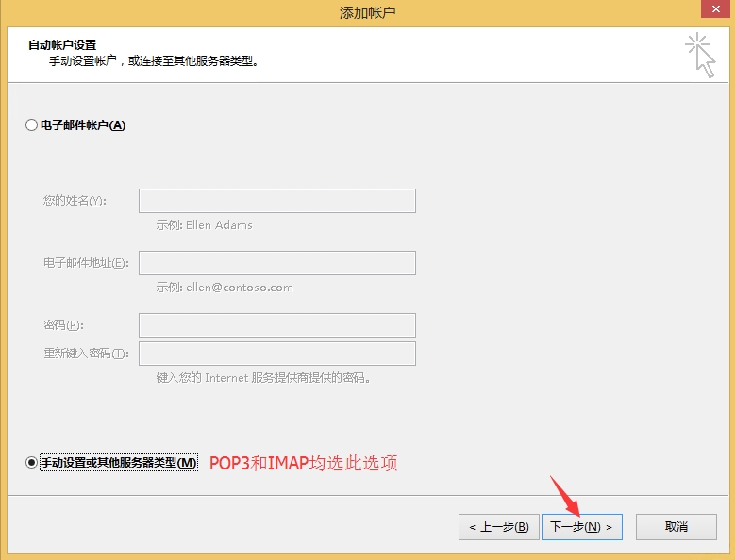The width and height of the screenshot is (735, 560).
Task: Click the 电子邮件地址 input field
Action: 277,263
